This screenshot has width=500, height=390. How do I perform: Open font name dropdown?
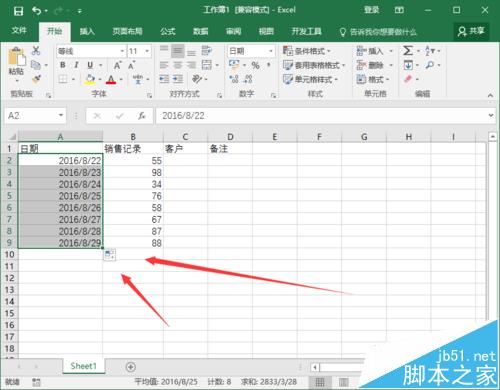(x=122, y=51)
